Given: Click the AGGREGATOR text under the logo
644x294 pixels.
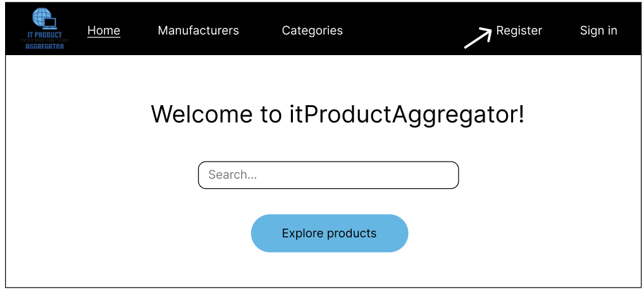Looking at the screenshot, I should tap(44, 46).
